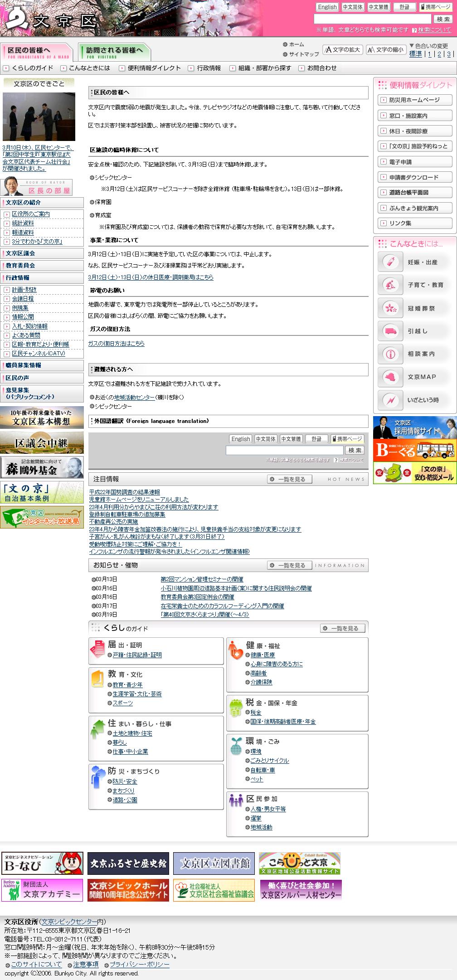Switch to the 訪問される皆様へ tab
The width and height of the screenshot is (457, 980).
tap(114, 51)
